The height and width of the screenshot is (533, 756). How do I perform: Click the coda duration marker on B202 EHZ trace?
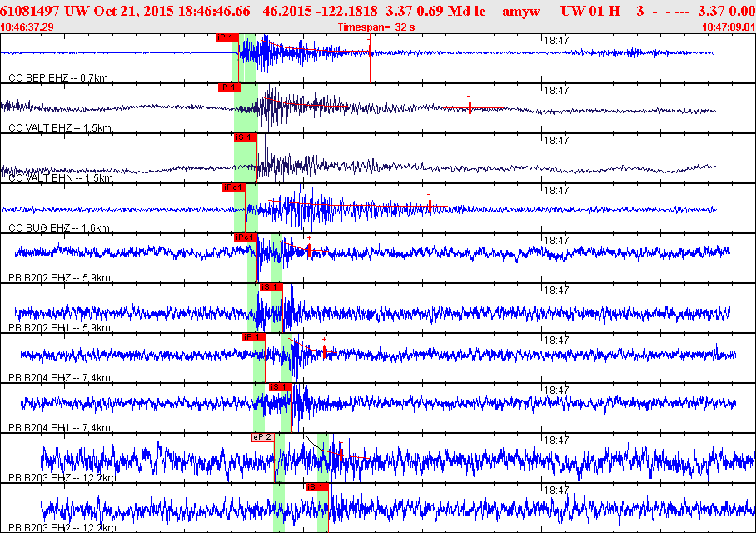[x=309, y=251]
